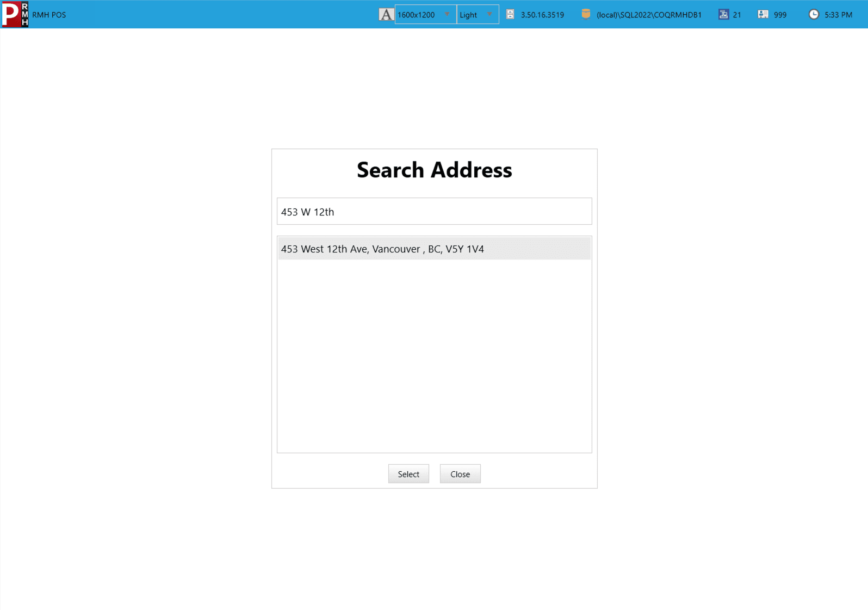868x610 pixels.
Task: Click the address search input field
Action: pos(434,211)
